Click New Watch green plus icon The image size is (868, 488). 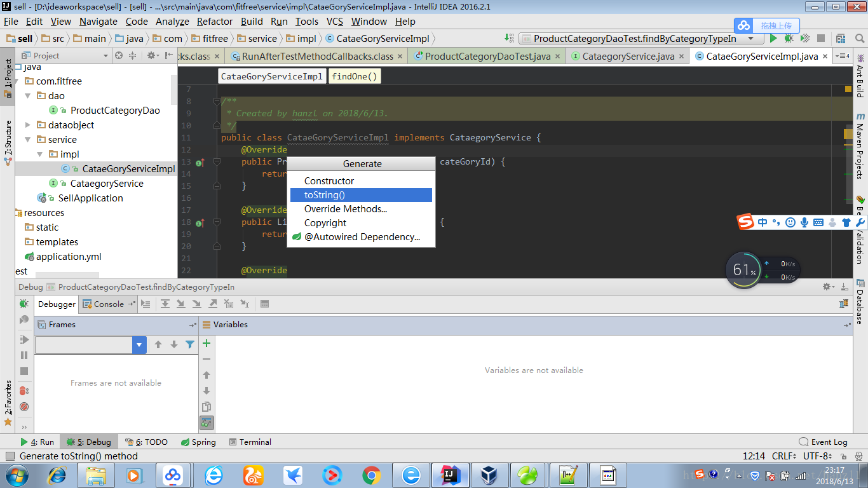pos(207,343)
